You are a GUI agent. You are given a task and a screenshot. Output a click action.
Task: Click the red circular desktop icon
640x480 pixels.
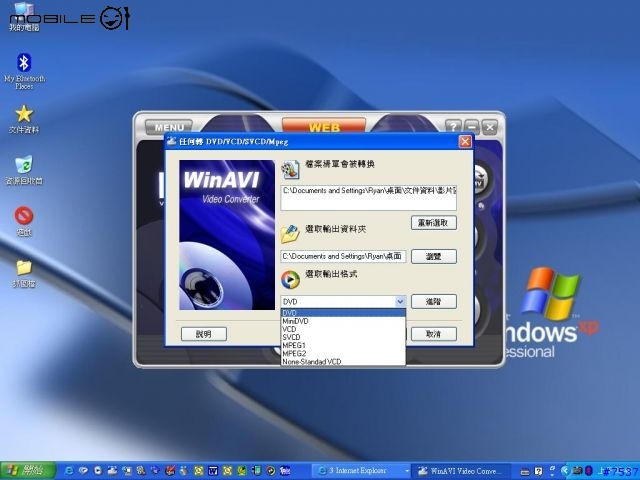[x=24, y=221]
